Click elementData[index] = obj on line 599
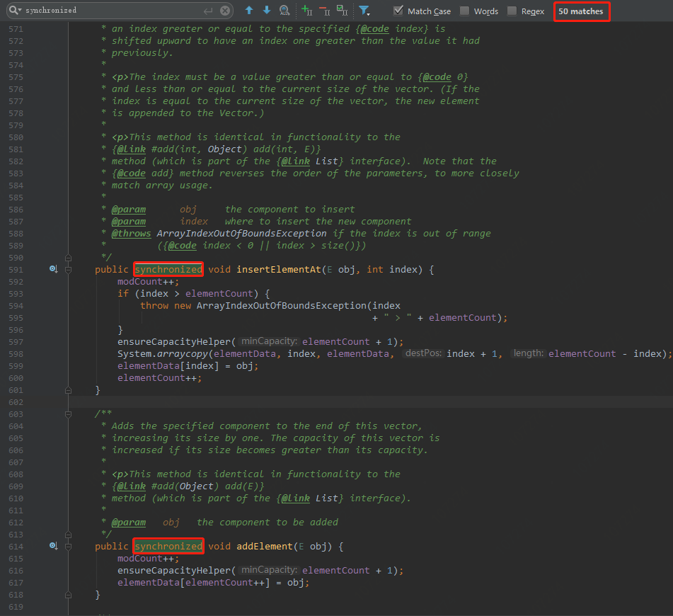 click(x=188, y=365)
